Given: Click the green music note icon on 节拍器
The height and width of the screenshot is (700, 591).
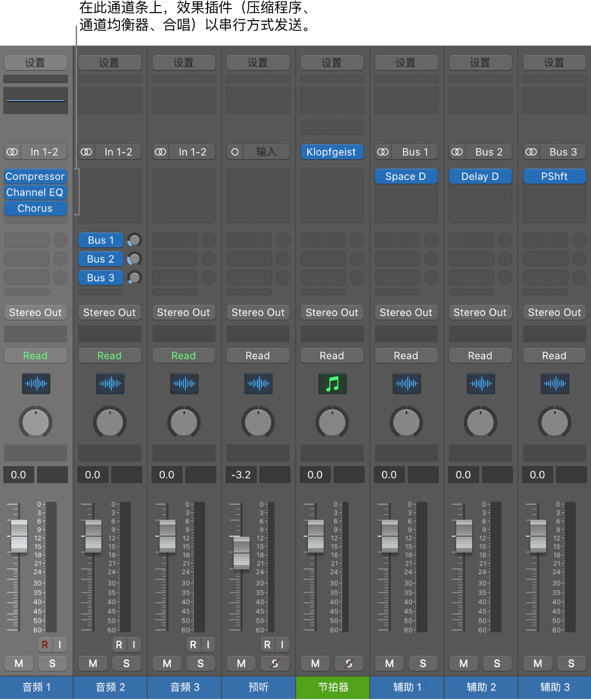Looking at the screenshot, I should [x=332, y=384].
